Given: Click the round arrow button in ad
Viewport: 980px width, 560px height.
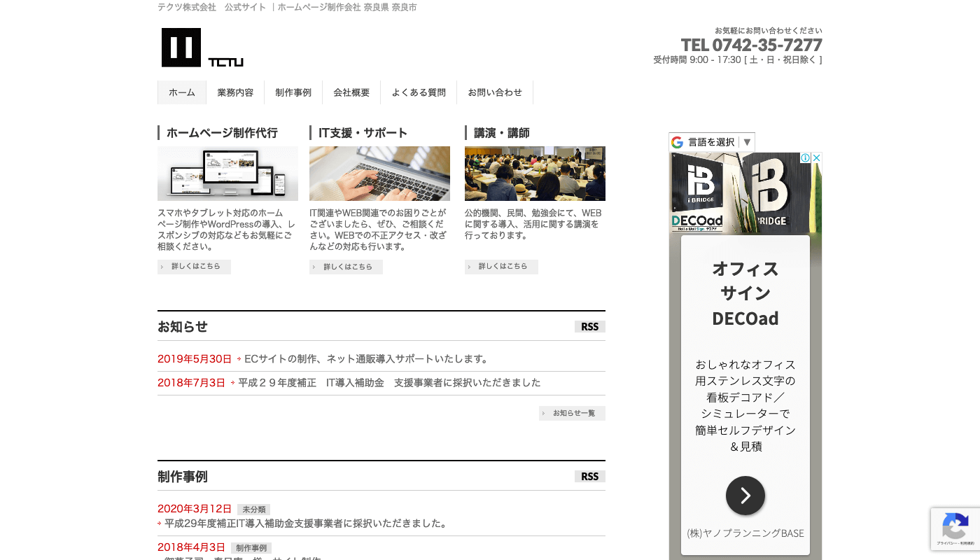Looking at the screenshot, I should pos(745,496).
